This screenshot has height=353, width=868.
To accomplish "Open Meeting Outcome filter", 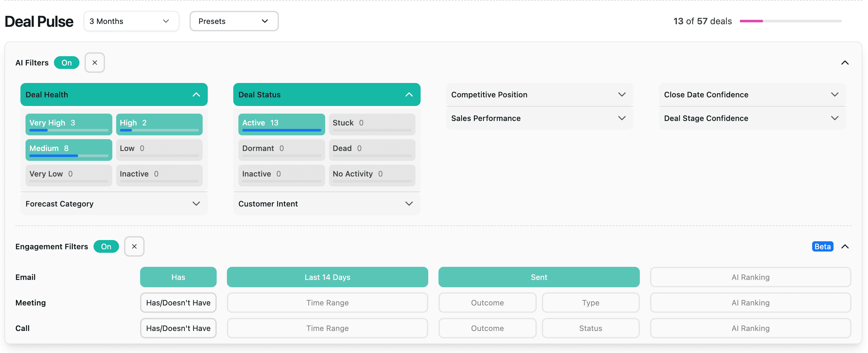I will (487, 303).
